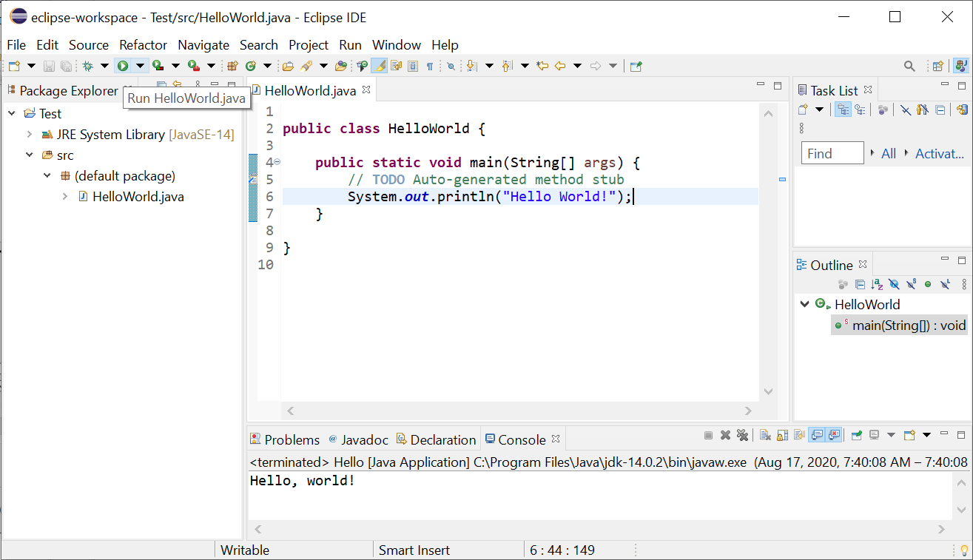Collapse the Test project node

click(x=12, y=113)
